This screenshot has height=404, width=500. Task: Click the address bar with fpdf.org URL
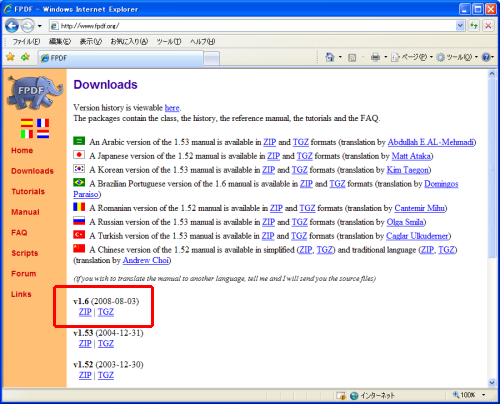[252, 26]
